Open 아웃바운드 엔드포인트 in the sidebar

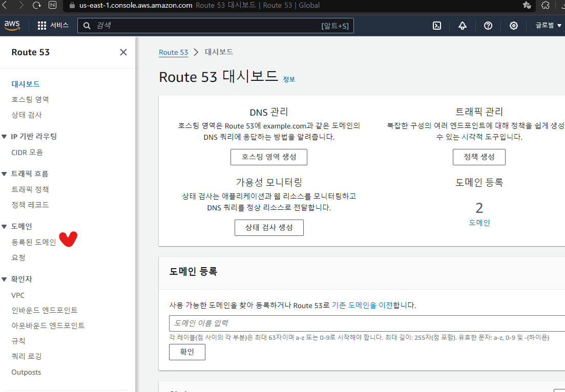tap(48, 325)
